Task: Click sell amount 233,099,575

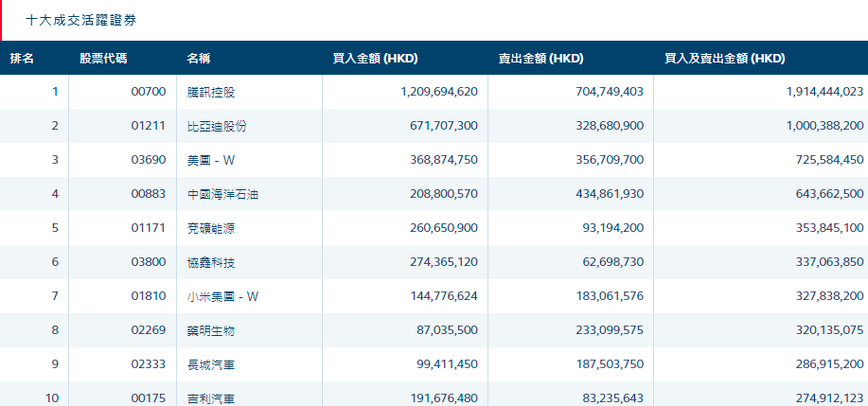Action: [x=609, y=330]
